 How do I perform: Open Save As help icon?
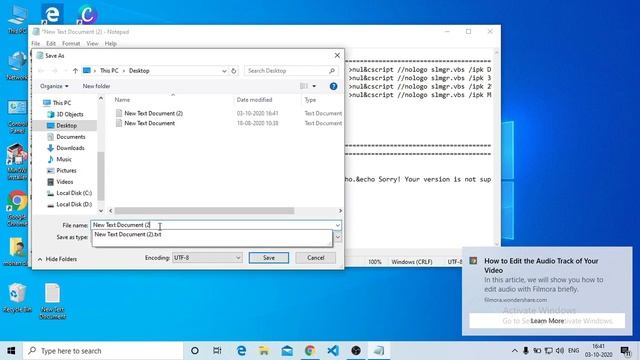point(333,86)
